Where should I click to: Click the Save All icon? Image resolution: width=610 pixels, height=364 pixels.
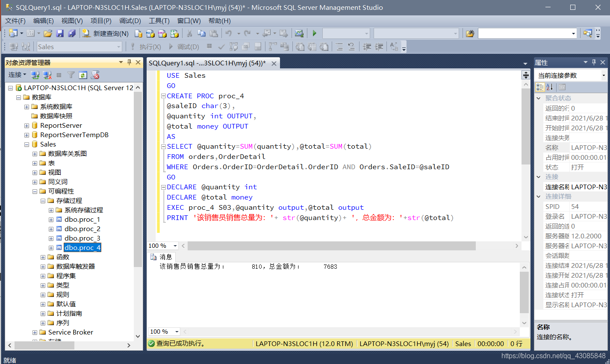pos(72,33)
